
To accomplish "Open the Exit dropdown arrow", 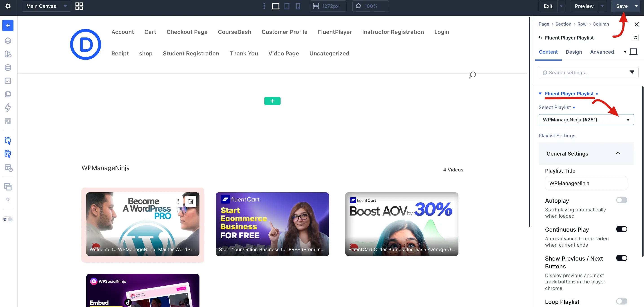I will 561,6.
